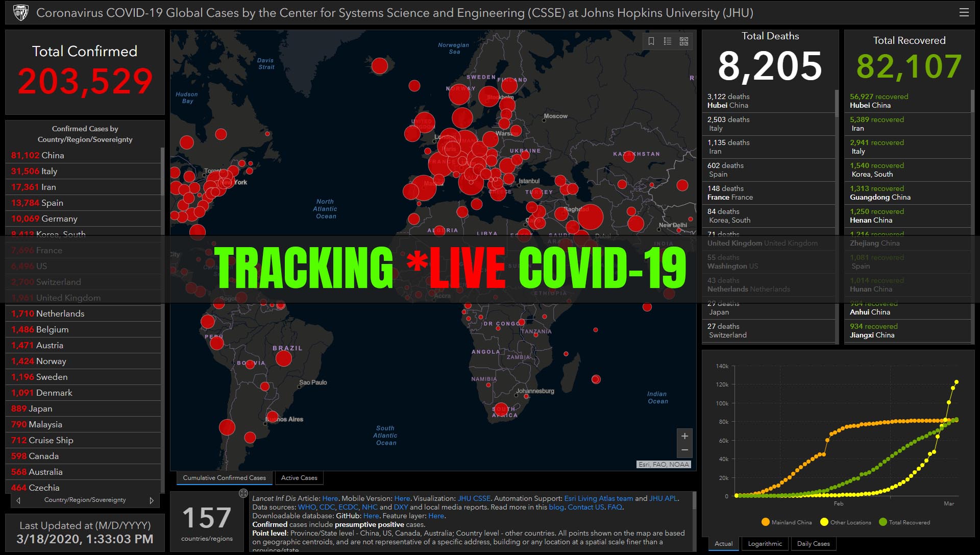Viewport: 980px width, 555px height.
Task: Show the map legend list icon
Action: click(668, 41)
